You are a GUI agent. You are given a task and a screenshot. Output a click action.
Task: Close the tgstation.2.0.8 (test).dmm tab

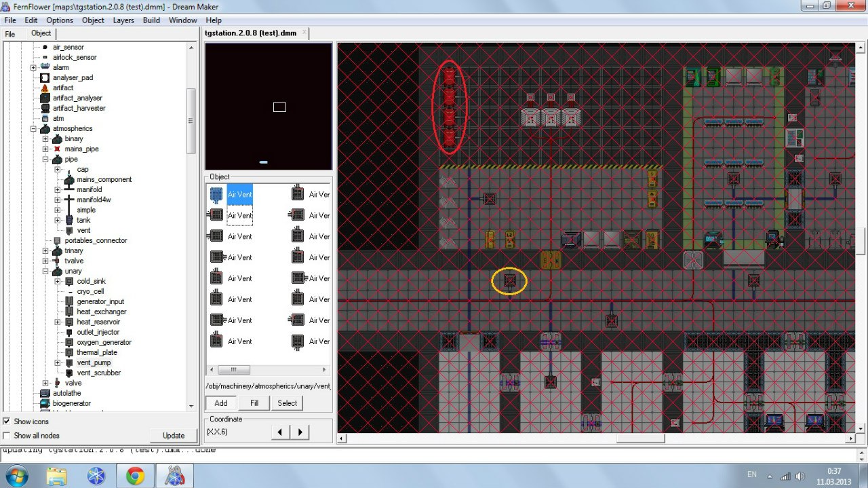tap(304, 33)
